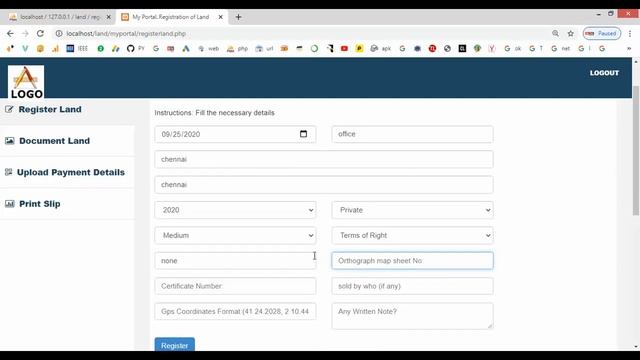Focus the Orthograph map sheet No field
Screen dimensions: 640x360
[x=412, y=260]
